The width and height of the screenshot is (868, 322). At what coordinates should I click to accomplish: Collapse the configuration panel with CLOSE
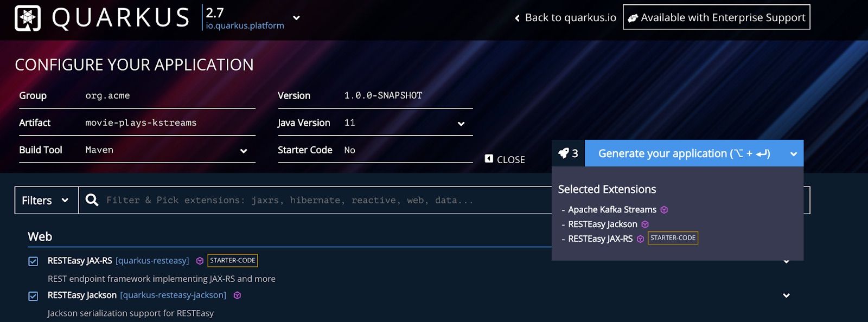[x=505, y=159]
